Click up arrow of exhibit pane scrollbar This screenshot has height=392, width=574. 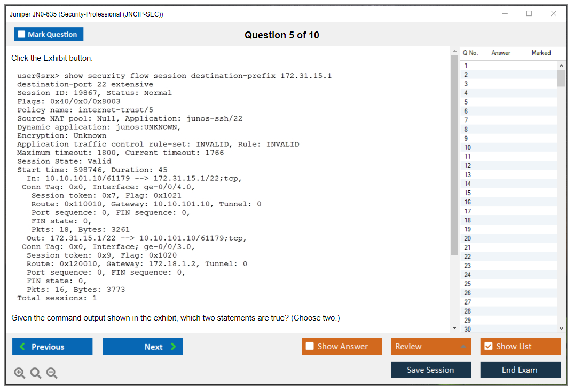click(454, 51)
